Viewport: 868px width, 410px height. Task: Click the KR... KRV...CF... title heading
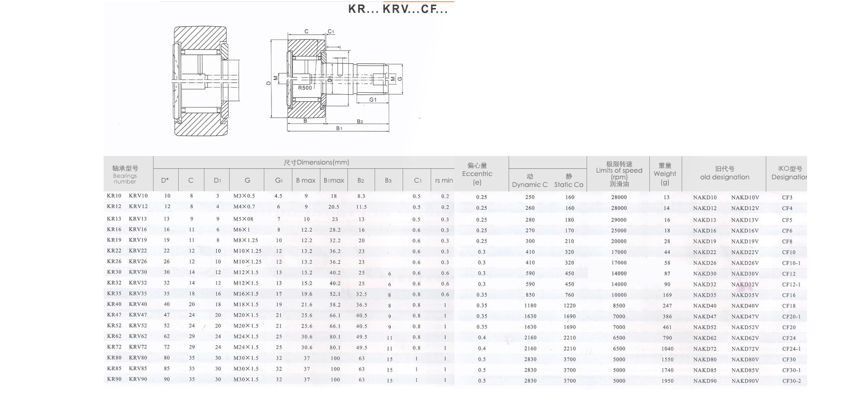(x=398, y=9)
